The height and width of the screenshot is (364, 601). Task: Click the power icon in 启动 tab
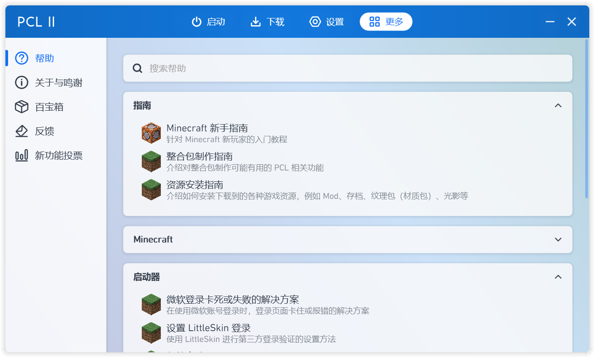[x=196, y=22]
